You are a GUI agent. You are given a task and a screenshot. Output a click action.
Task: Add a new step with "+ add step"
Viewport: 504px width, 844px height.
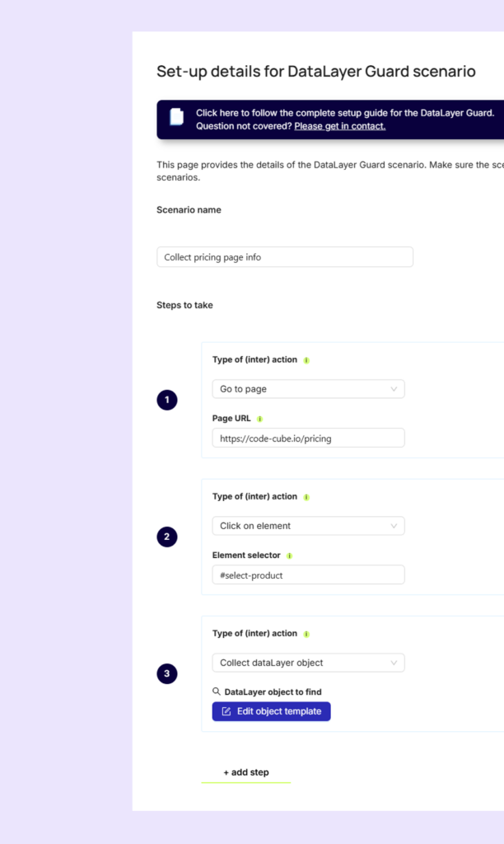[x=245, y=772]
